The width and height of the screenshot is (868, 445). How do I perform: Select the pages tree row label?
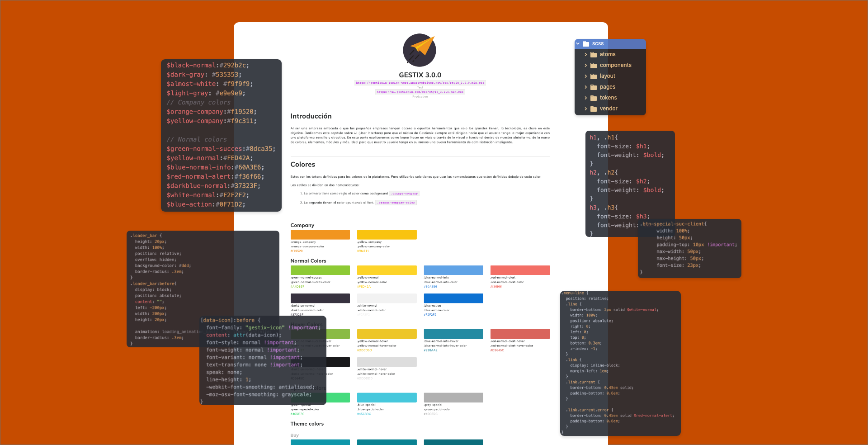click(608, 87)
